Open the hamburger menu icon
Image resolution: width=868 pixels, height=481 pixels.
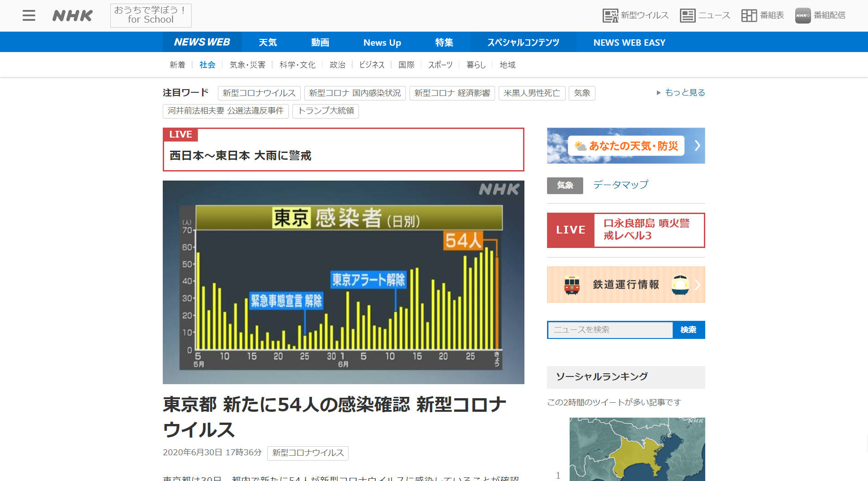[29, 15]
